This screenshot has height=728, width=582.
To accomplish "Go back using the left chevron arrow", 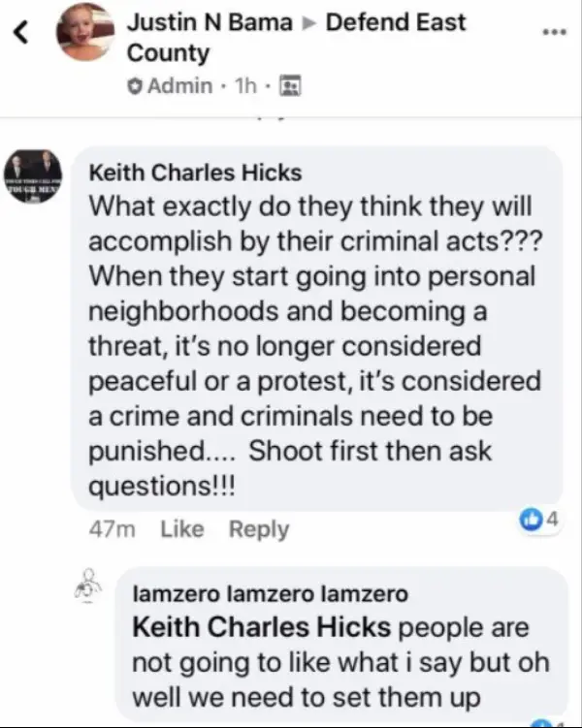I will [x=20, y=33].
